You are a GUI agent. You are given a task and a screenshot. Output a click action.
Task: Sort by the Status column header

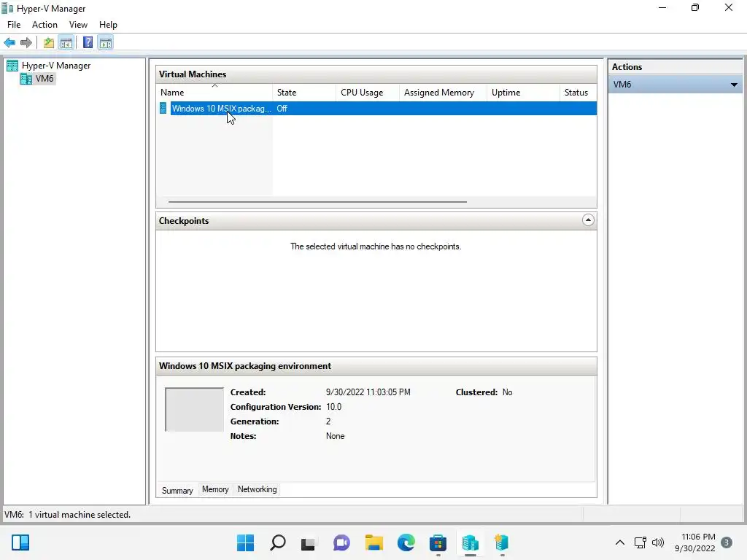click(578, 93)
